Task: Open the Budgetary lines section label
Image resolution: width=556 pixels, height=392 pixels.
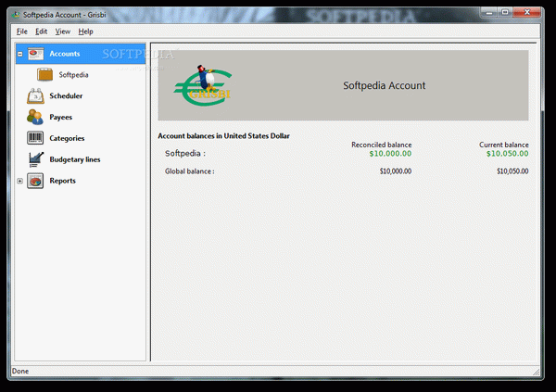Action: pos(75,159)
